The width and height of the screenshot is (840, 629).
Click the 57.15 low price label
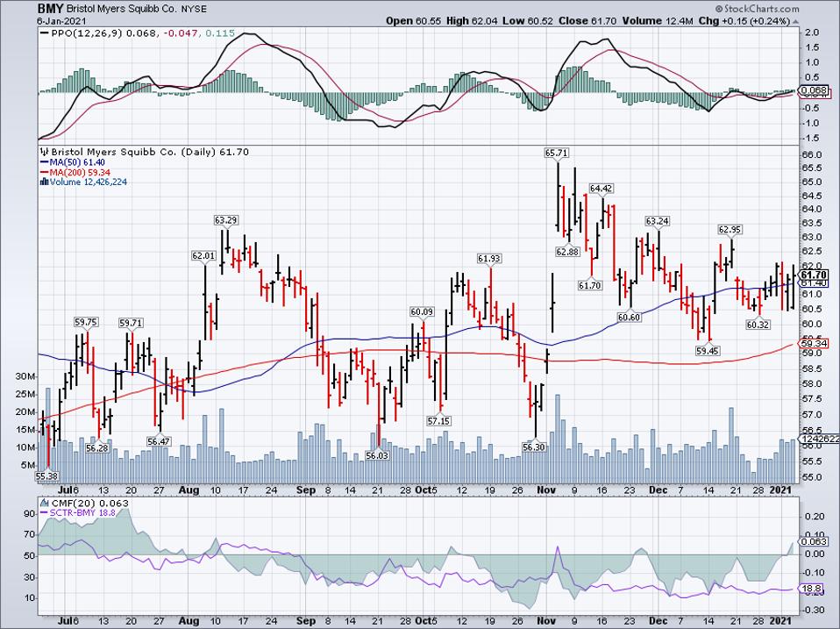click(438, 421)
